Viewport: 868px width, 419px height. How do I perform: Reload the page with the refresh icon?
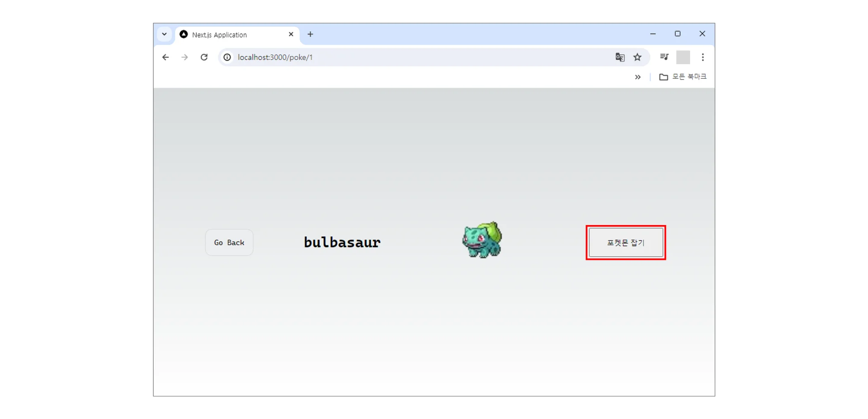click(x=204, y=57)
